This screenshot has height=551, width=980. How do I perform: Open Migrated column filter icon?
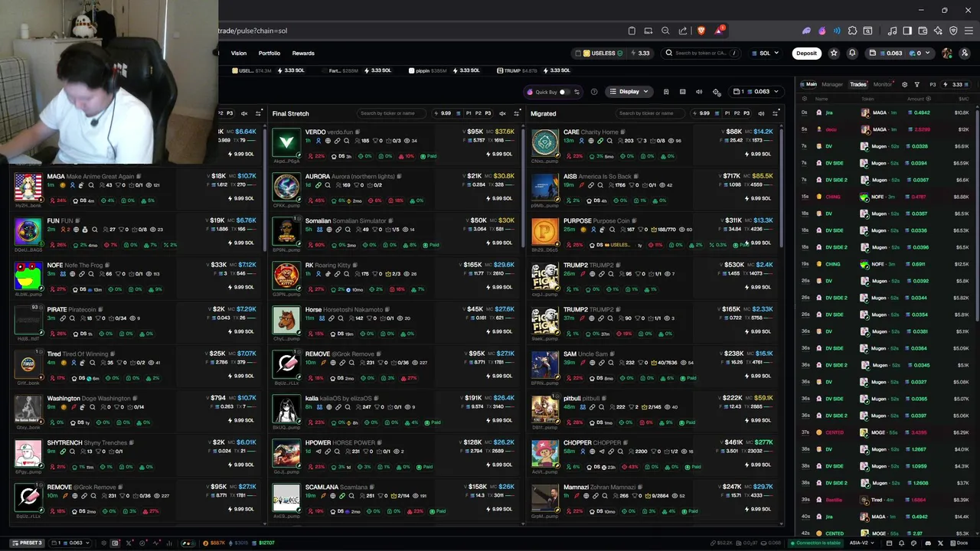coord(775,113)
